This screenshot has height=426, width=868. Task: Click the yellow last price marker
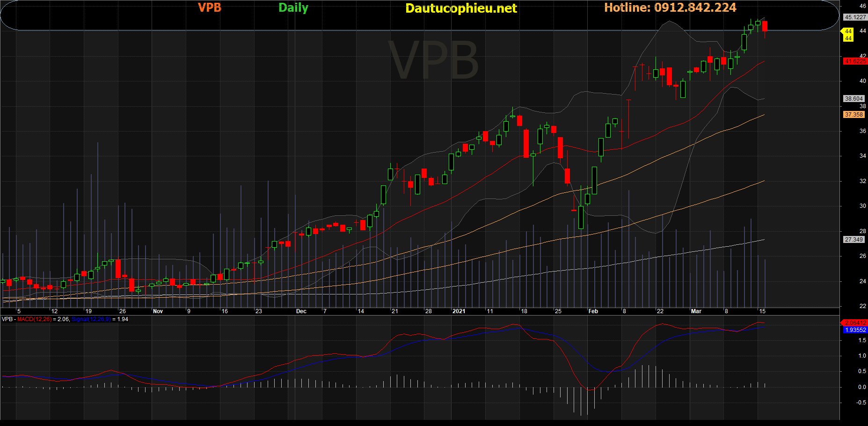click(x=848, y=35)
